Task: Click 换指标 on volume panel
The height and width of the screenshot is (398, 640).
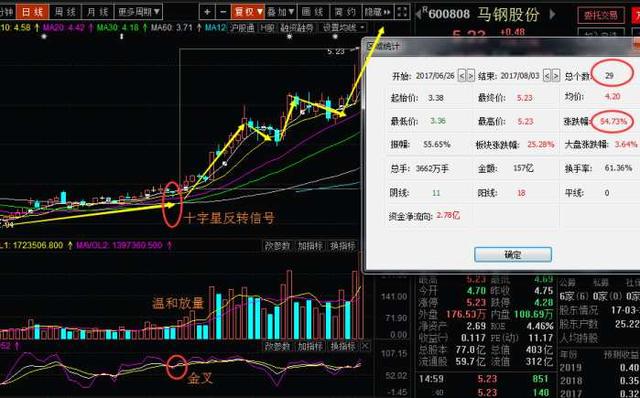Action: [343, 246]
